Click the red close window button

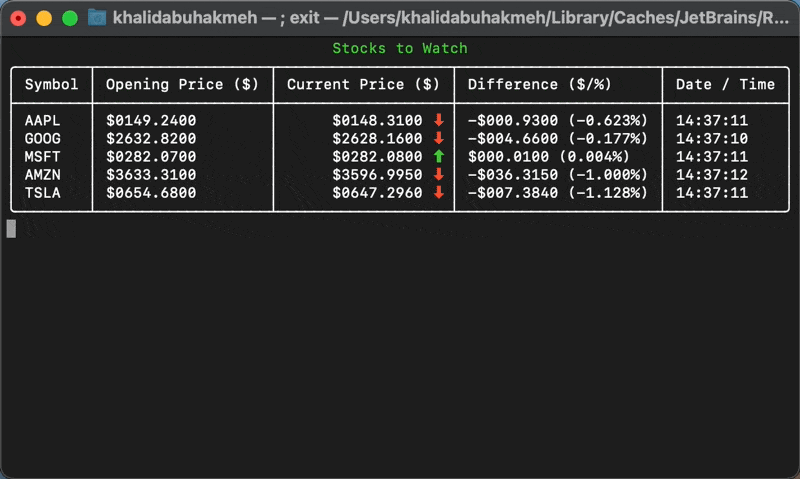point(18,18)
